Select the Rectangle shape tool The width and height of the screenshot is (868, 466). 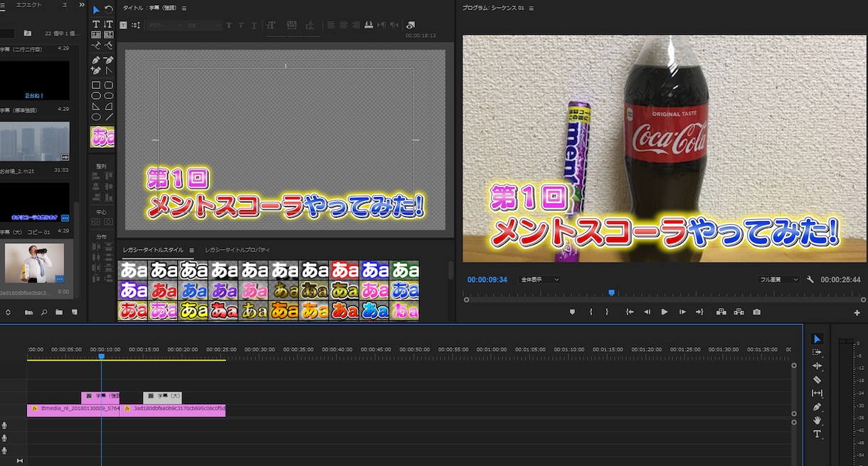tap(96, 85)
